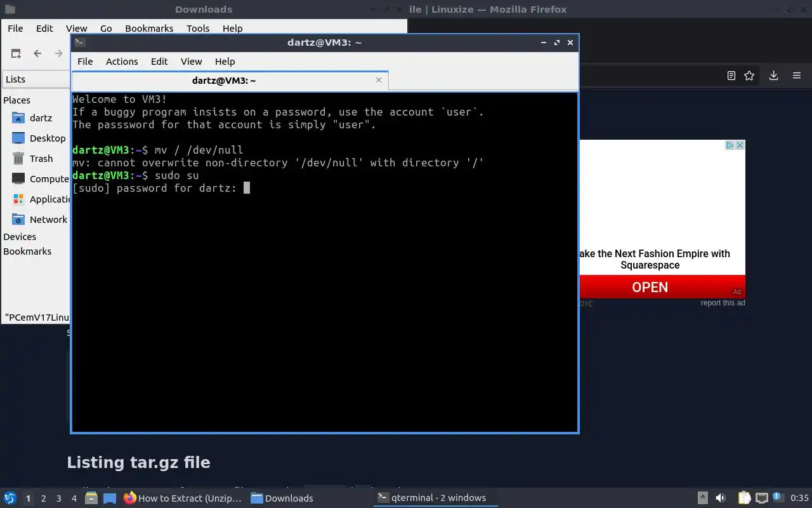
Task: Click the folder icon in Downloads title bar
Action: point(10,9)
